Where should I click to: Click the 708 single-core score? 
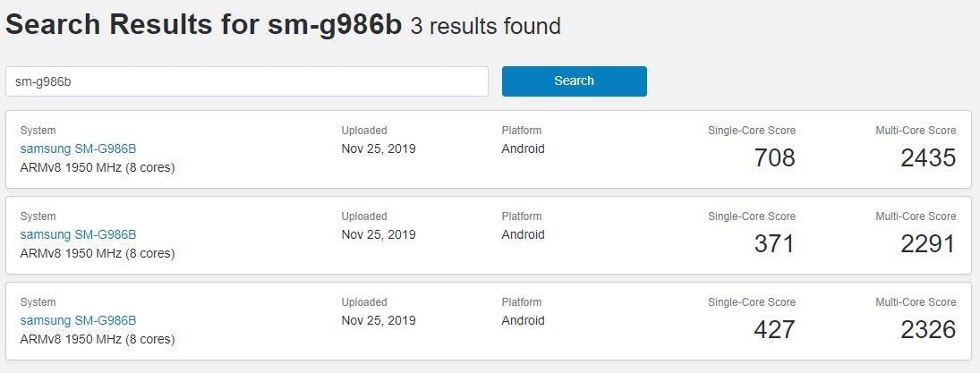[x=774, y=158]
